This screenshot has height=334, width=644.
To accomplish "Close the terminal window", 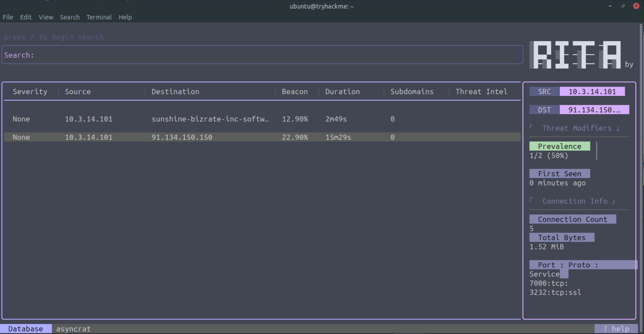I will (636, 6).
